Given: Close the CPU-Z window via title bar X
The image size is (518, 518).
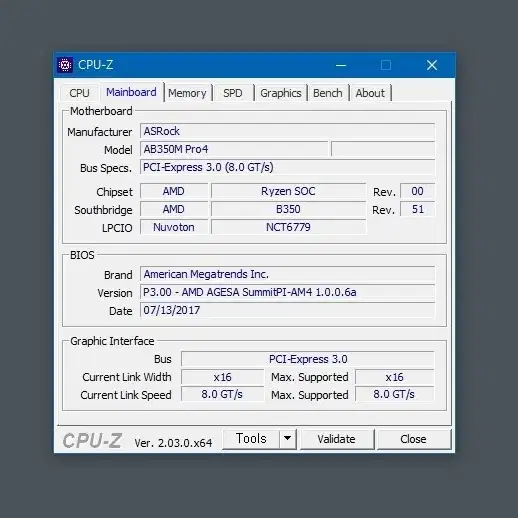Looking at the screenshot, I should [x=432, y=65].
